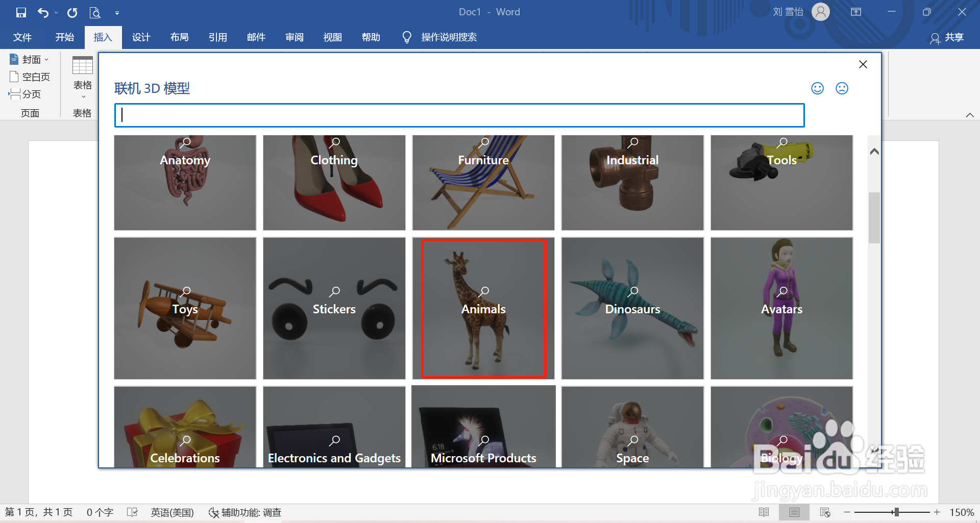Open print preview via its toolbar icon
The height and width of the screenshot is (523, 980).
[x=95, y=12]
